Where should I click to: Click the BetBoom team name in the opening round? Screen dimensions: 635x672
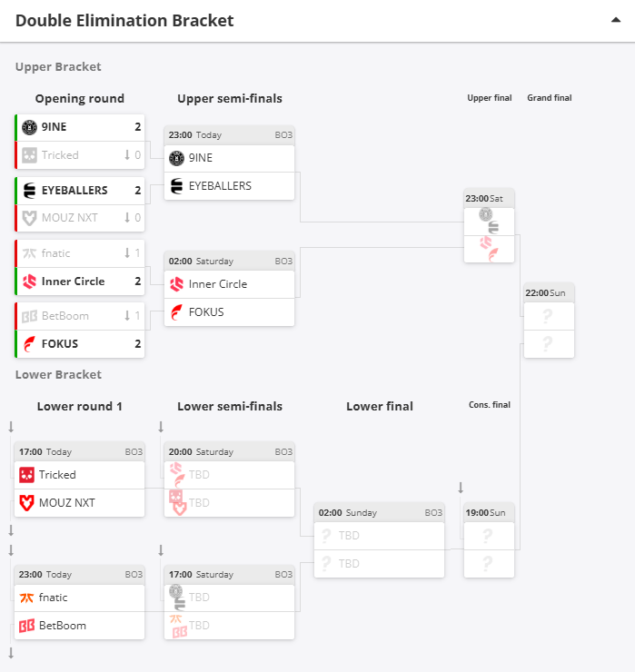65,316
